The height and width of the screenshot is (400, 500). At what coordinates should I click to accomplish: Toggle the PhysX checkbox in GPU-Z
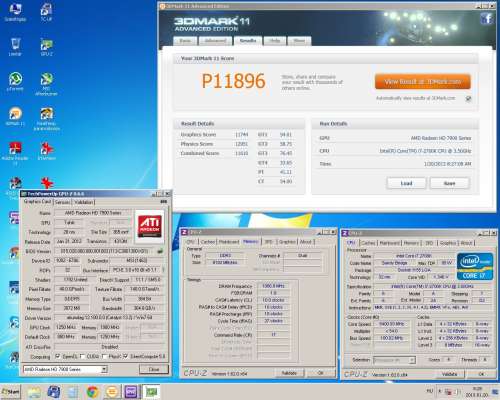[x=104, y=356]
